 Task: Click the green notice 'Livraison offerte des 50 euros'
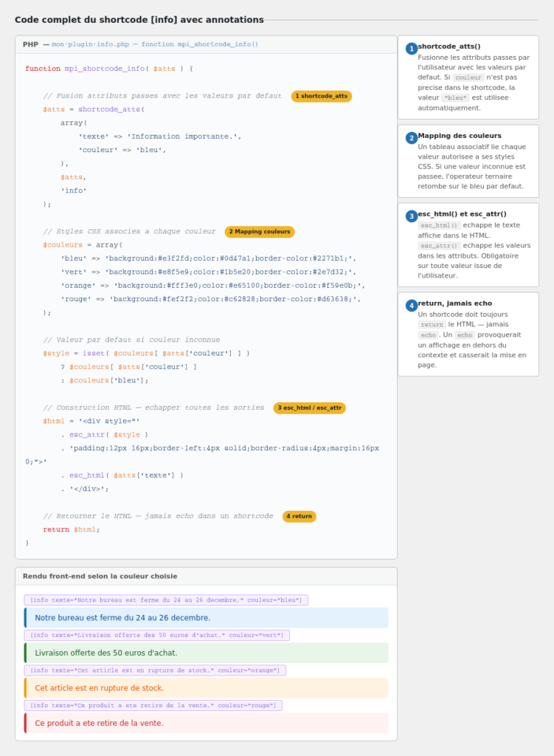click(207, 653)
